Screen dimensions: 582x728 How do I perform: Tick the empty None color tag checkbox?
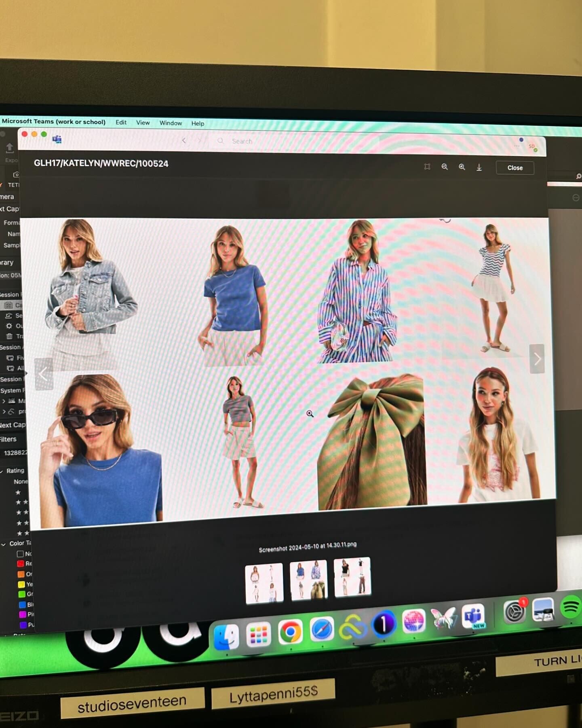coord(20,554)
